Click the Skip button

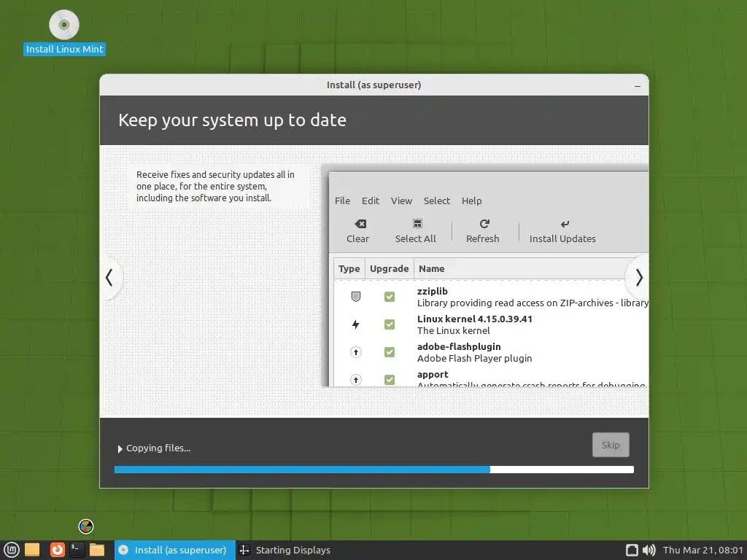(x=611, y=445)
